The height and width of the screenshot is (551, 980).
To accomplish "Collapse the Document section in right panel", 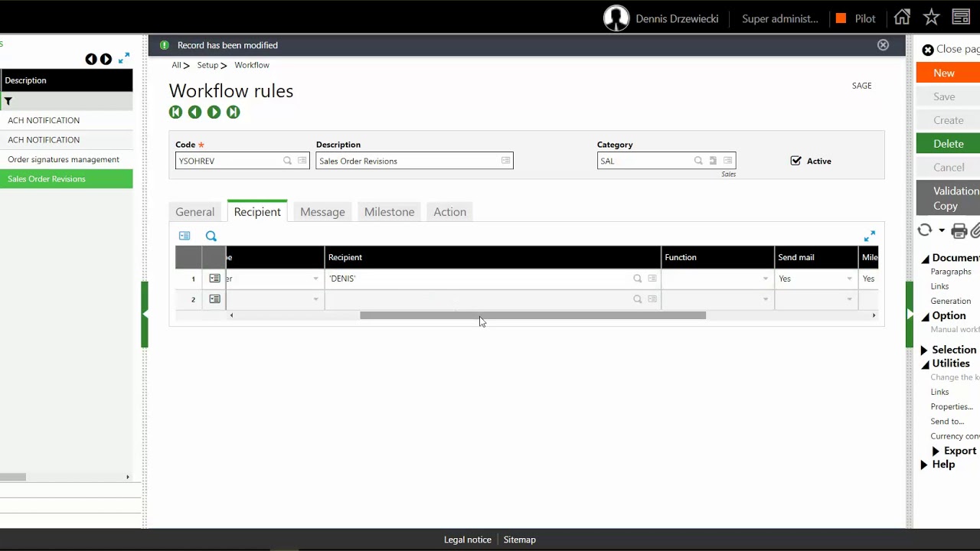I will click(925, 259).
